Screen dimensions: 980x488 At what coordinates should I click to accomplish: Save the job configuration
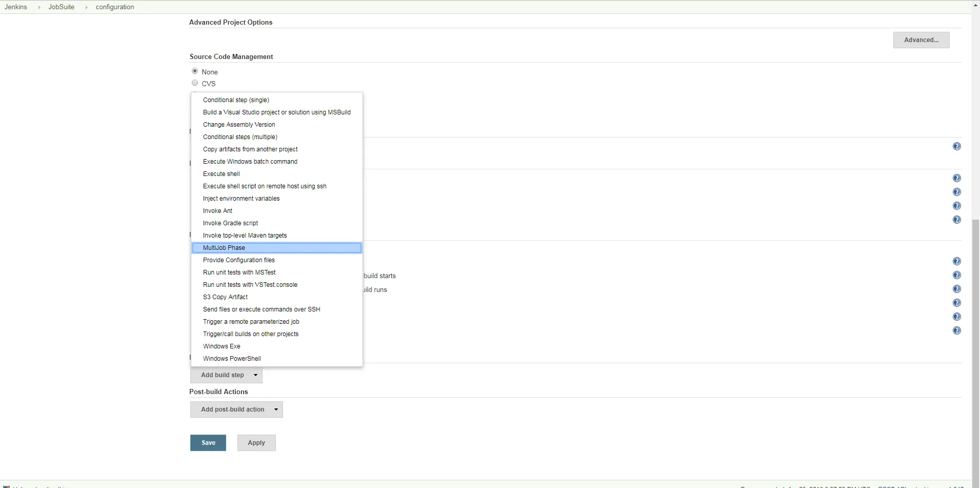208,443
